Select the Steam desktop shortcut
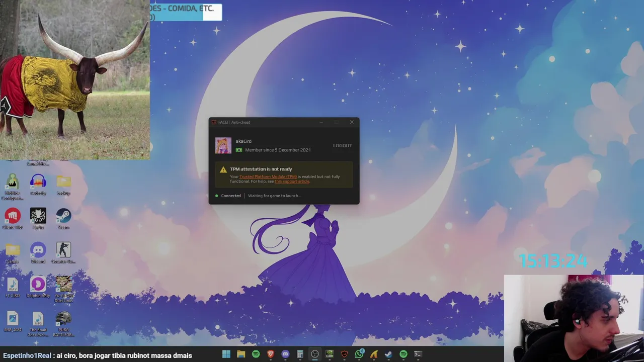This screenshot has height=362, width=644. (x=63, y=219)
